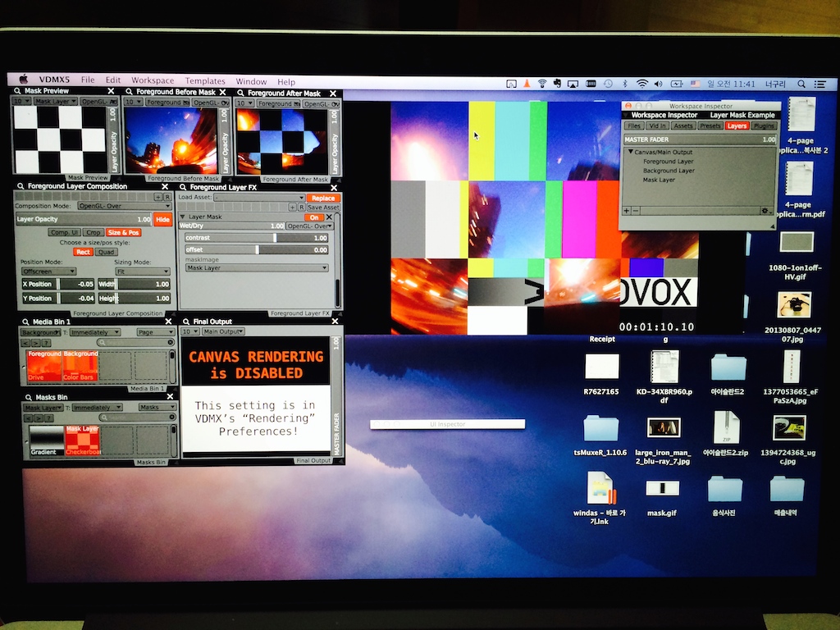Click the Replace button
This screenshot has height=630, width=840.
pyautogui.click(x=323, y=198)
